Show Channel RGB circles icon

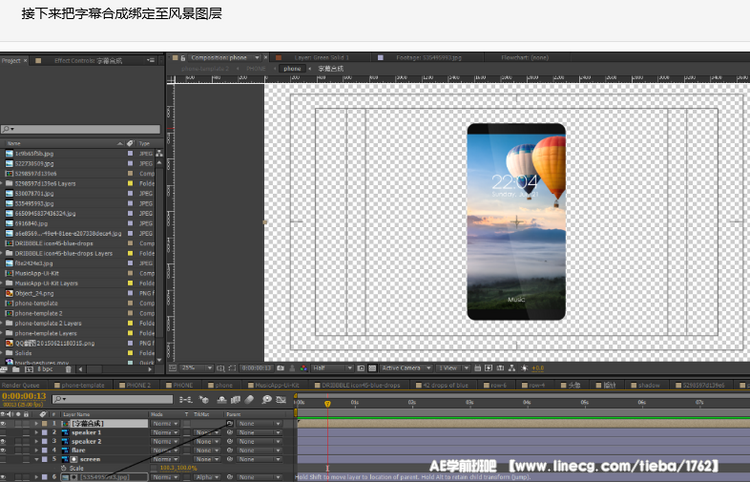[303, 368]
